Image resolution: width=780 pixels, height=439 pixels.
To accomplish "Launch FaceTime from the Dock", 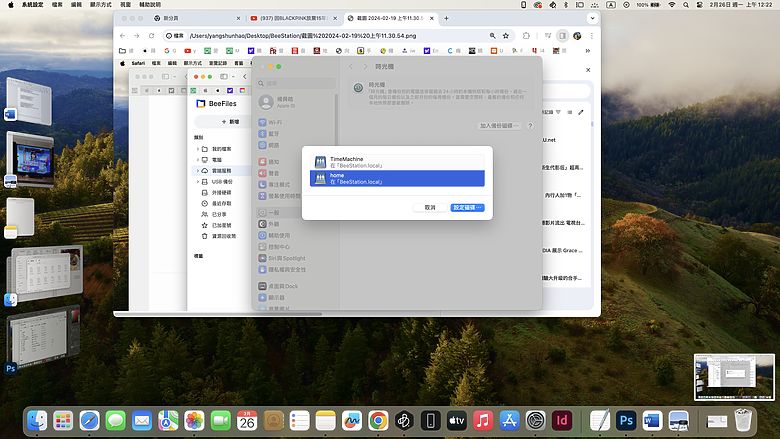I will tap(221, 421).
